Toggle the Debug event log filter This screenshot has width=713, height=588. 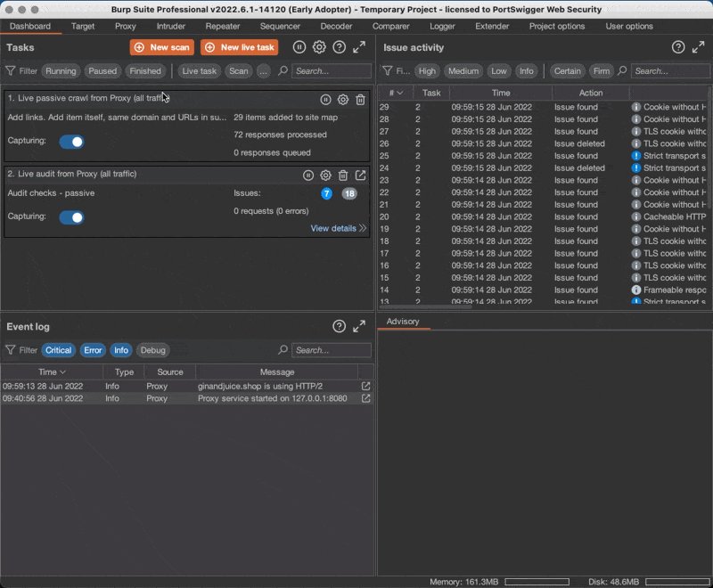(152, 350)
